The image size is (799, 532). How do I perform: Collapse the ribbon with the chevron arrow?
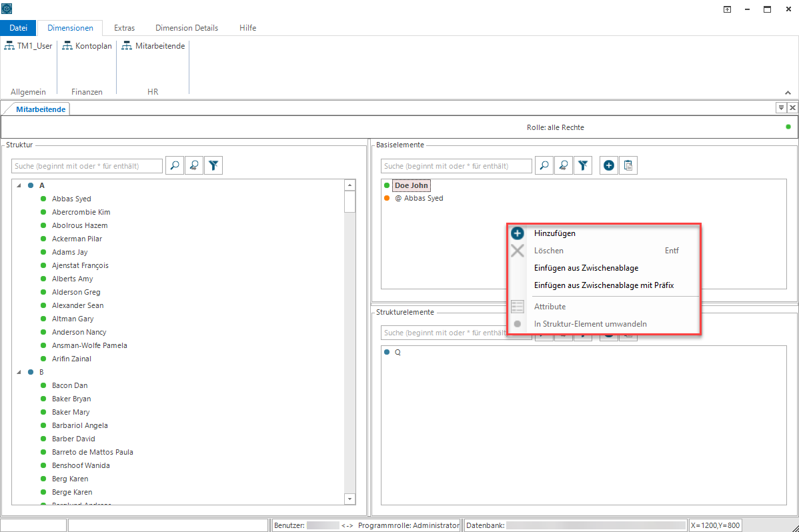(x=788, y=93)
